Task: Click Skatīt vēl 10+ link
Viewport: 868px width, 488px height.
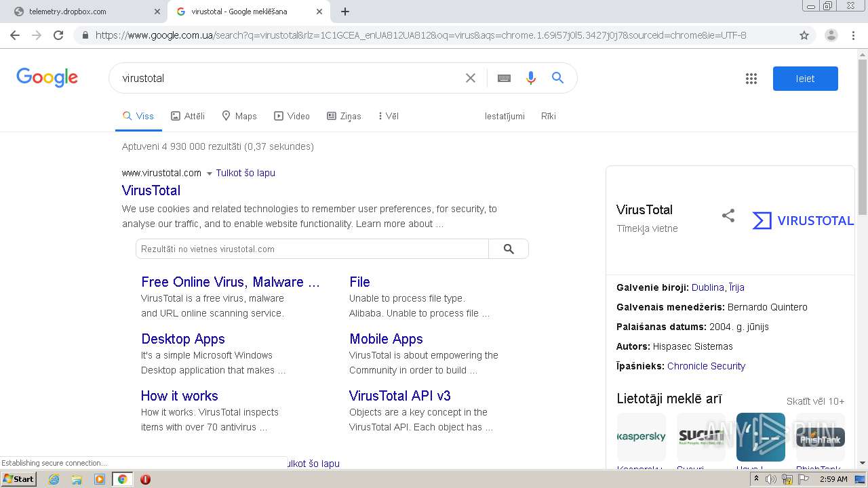Action: (x=816, y=401)
